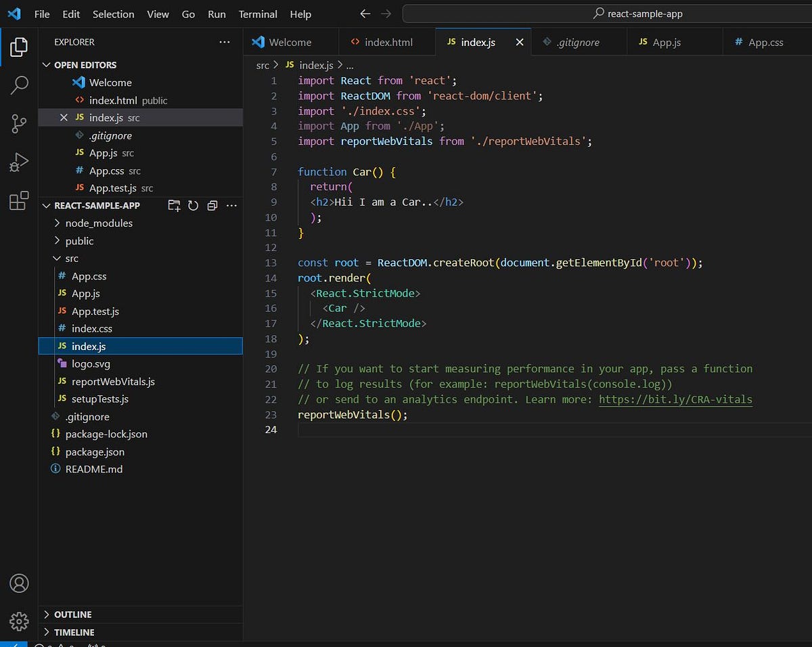The width and height of the screenshot is (812, 647).
Task: Expand the public folder
Action: 79,241
